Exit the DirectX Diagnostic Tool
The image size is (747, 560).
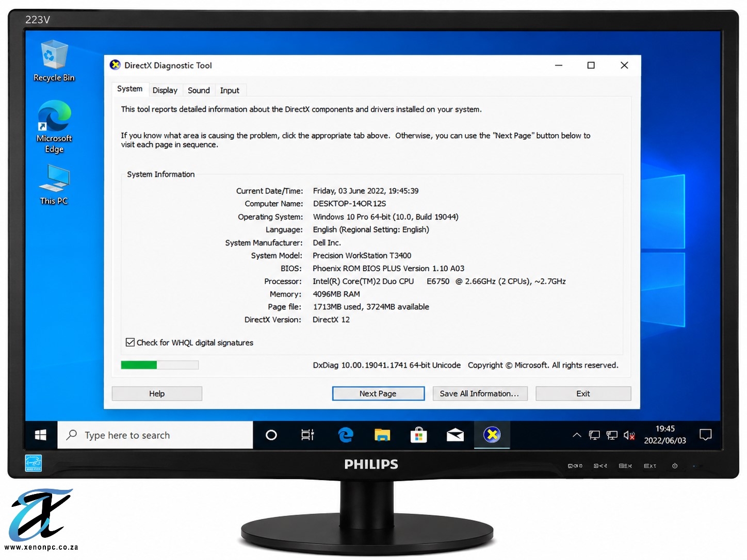(x=583, y=393)
